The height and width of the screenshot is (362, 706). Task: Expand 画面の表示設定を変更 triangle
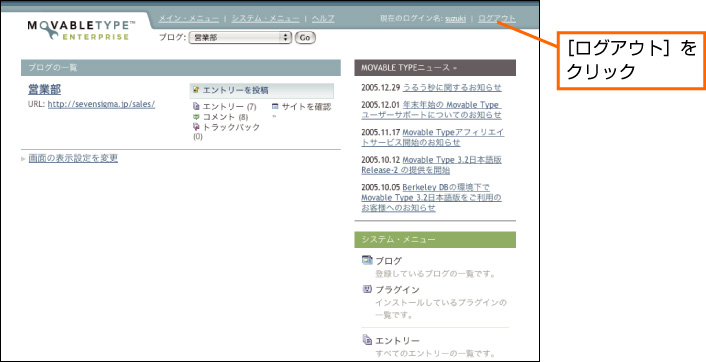click(x=23, y=159)
